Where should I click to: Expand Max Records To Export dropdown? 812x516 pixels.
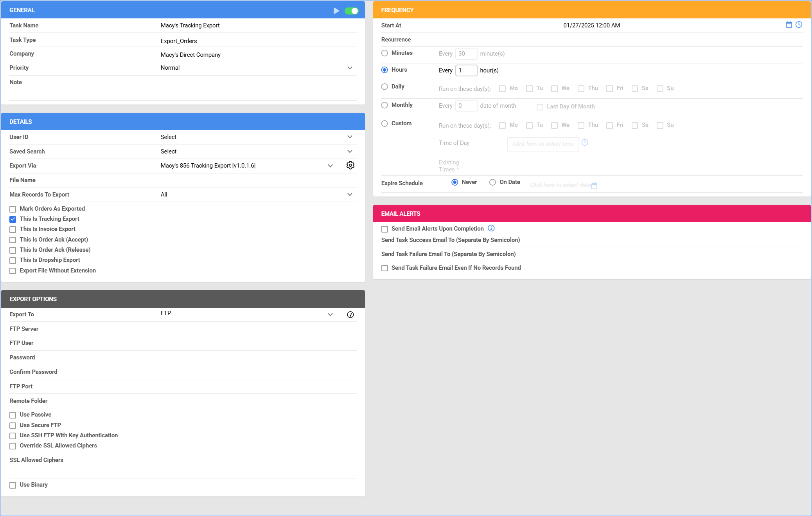(x=350, y=194)
